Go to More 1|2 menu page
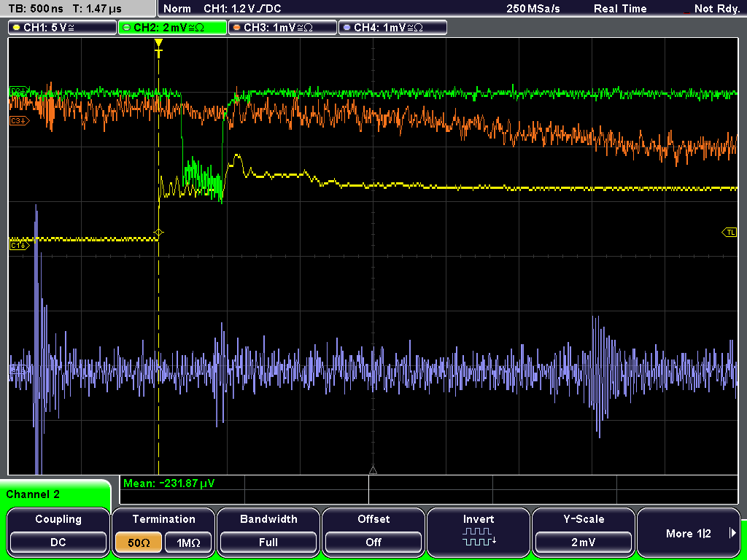Screen dimensions: 747x560 coord(689,532)
